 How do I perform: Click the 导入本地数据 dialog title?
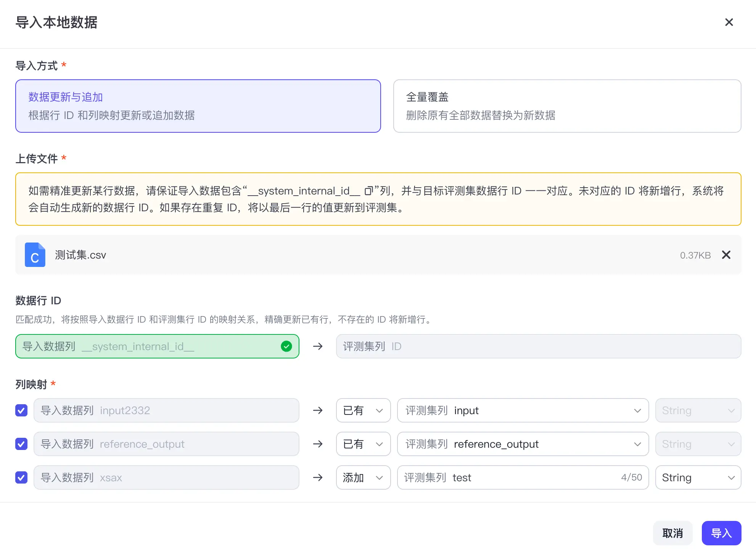click(x=56, y=22)
